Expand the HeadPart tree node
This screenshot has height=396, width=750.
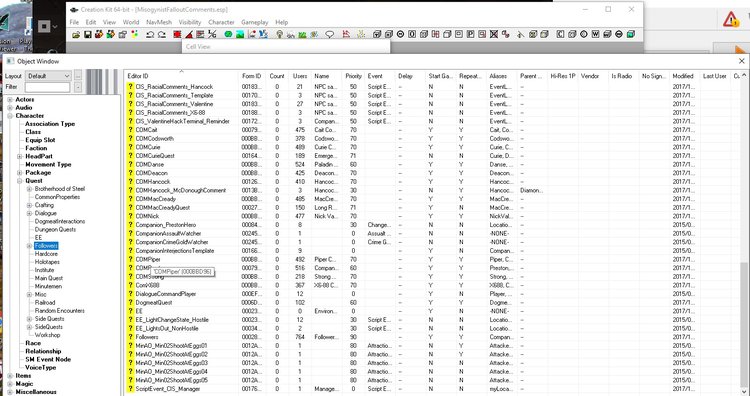click(20, 156)
